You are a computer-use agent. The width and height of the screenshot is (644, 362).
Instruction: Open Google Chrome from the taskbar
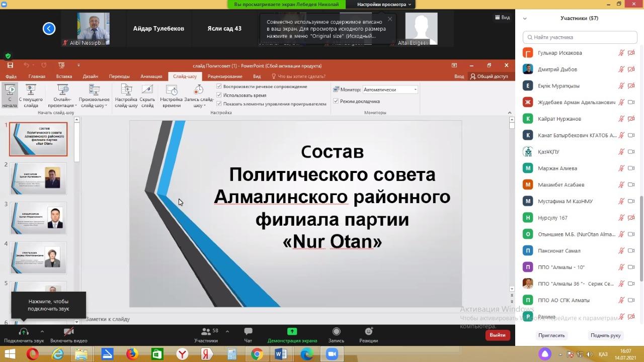pos(257,354)
